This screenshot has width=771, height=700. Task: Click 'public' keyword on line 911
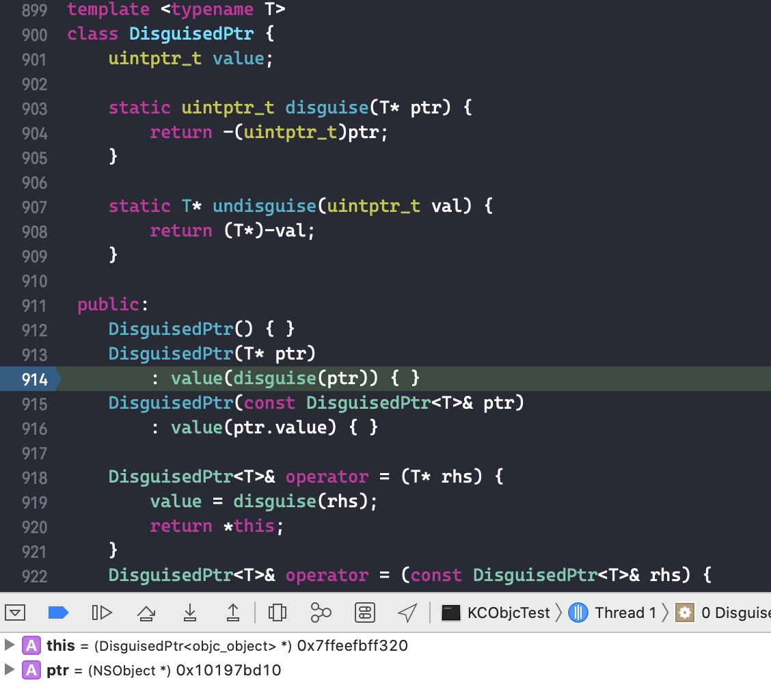click(x=108, y=304)
